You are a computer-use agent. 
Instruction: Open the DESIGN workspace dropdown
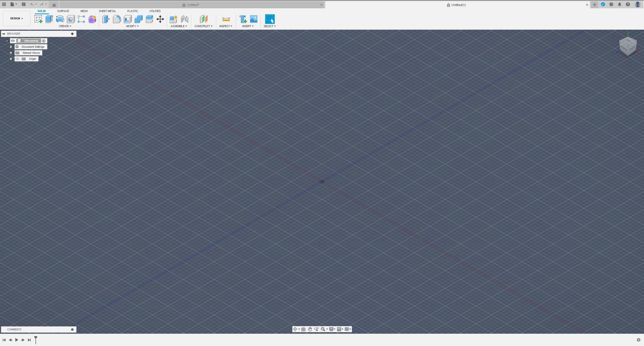coord(16,18)
